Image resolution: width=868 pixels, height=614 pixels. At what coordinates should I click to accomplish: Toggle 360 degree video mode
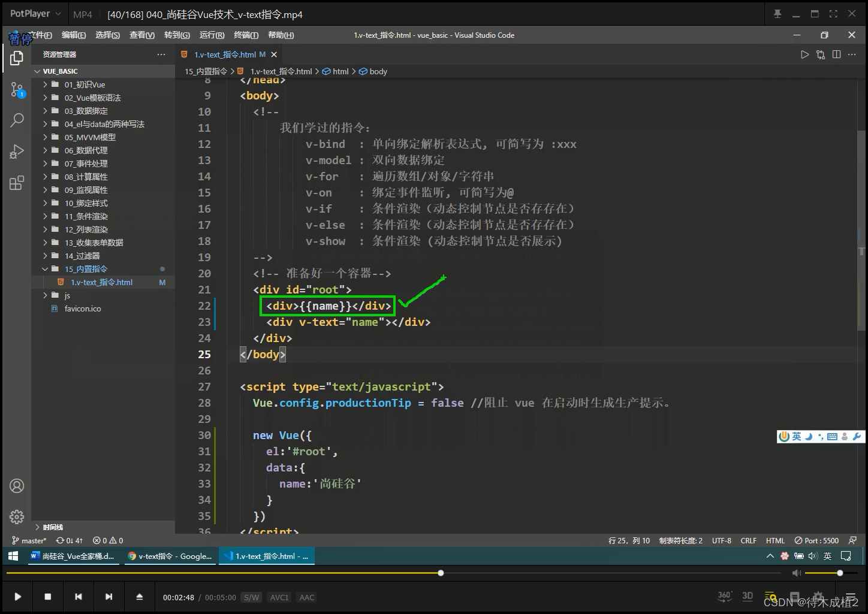(725, 596)
